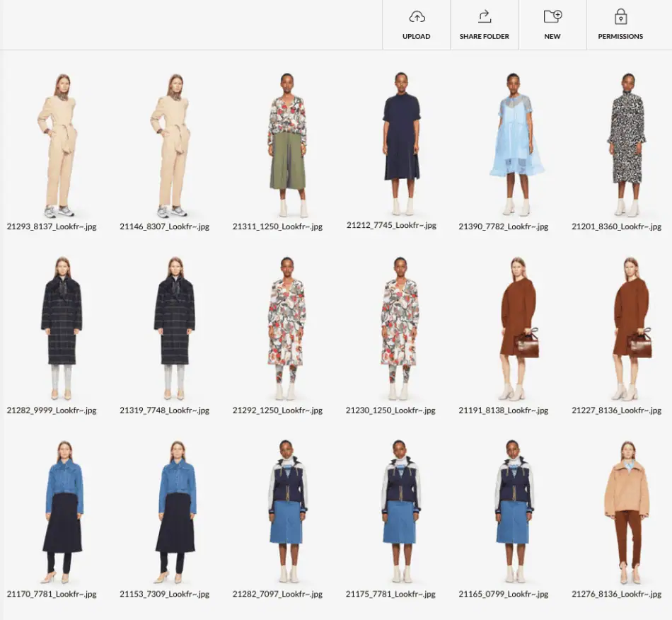Open the denim jacket thumbnail 21170_7781
Screen dimensions: 672x620
pyautogui.click(x=63, y=512)
